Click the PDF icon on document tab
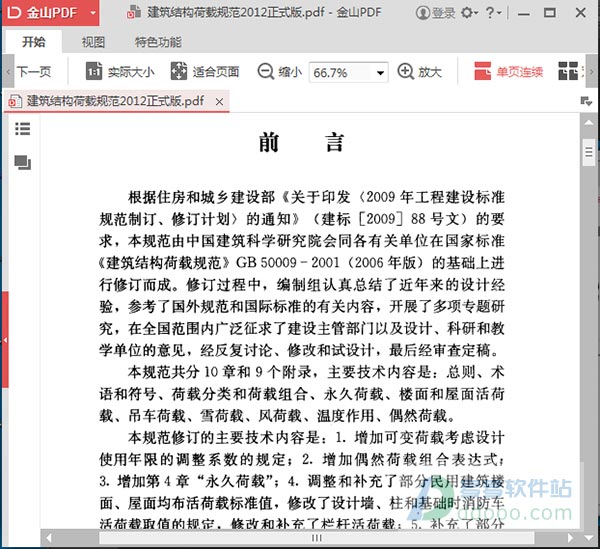 15,102
